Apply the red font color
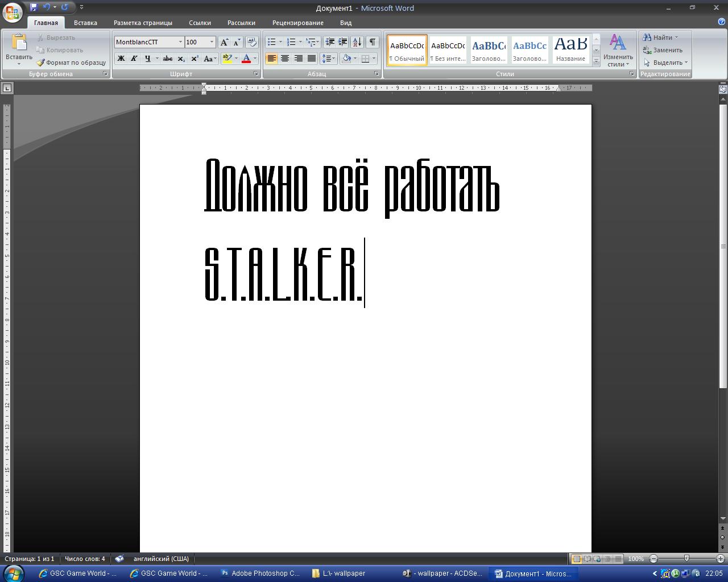The image size is (728, 582). [x=246, y=59]
